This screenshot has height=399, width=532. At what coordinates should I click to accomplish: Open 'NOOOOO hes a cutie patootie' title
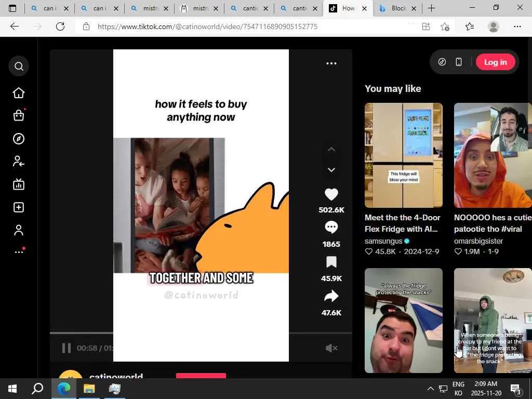coord(493,223)
